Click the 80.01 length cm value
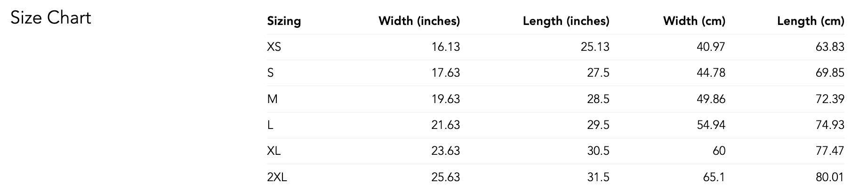Screen dimensions: 868x192 830,177
